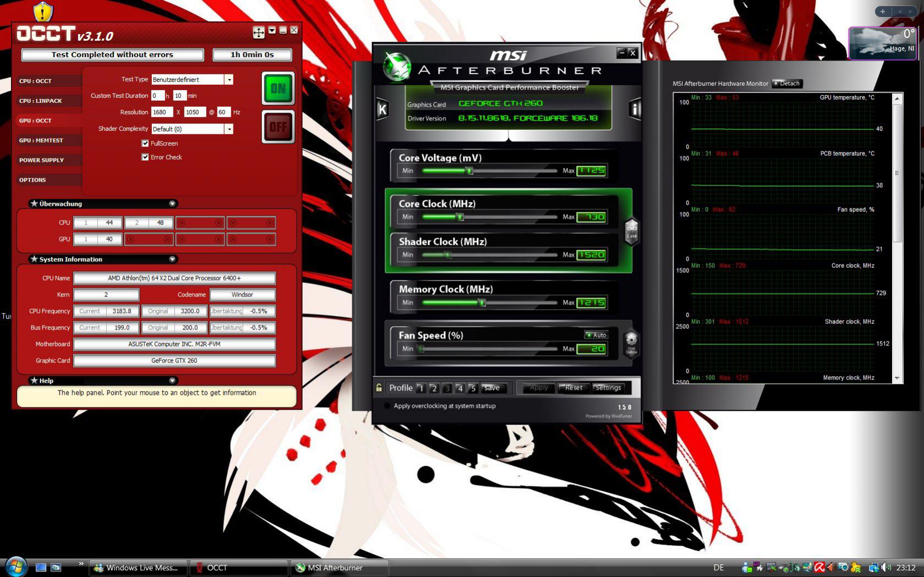Open the Shader Complexity dropdown
Screen dimensions: 924x577
click(x=229, y=129)
